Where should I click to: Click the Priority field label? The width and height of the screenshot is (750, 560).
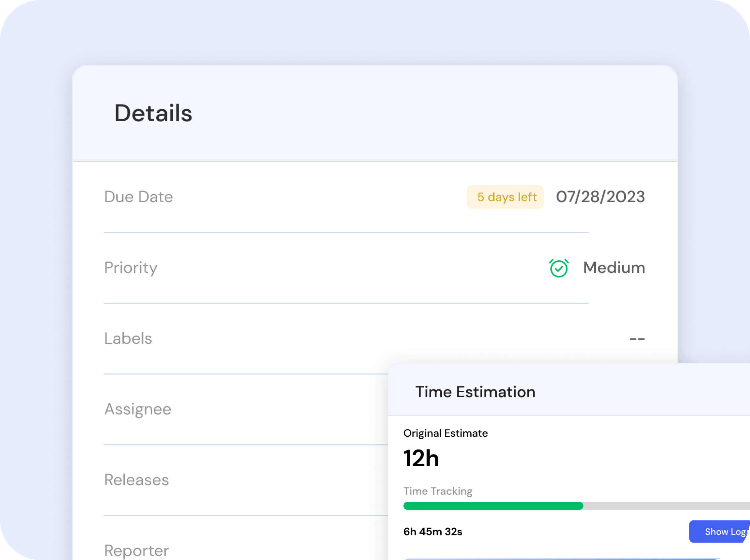(130, 268)
